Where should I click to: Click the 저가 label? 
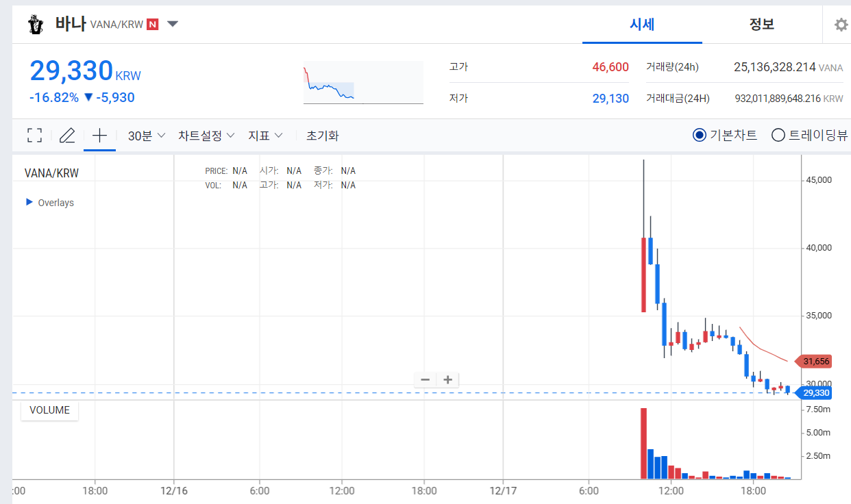458,99
